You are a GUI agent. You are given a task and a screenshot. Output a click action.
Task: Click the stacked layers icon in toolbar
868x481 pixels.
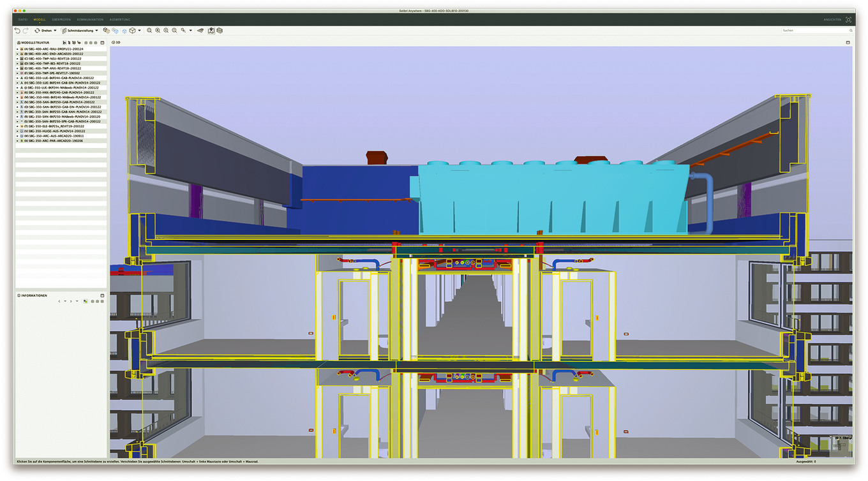(x=220, y=31)
